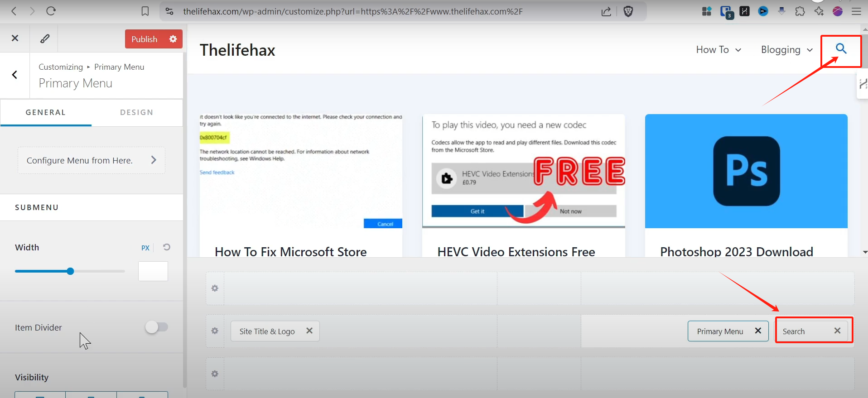868x398 pixels.
Task: Click the browser address bar URL
Action: [x=353, y=11]
